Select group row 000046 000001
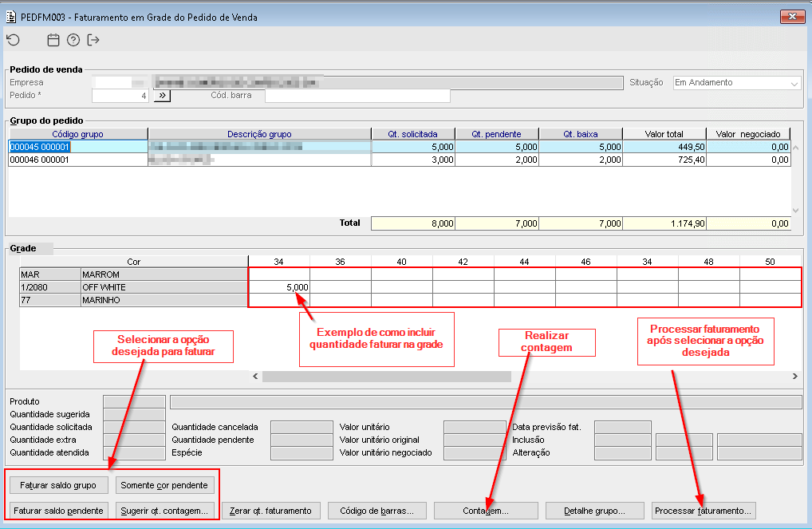This screenshot has width=812, height=529. point(400,160)
